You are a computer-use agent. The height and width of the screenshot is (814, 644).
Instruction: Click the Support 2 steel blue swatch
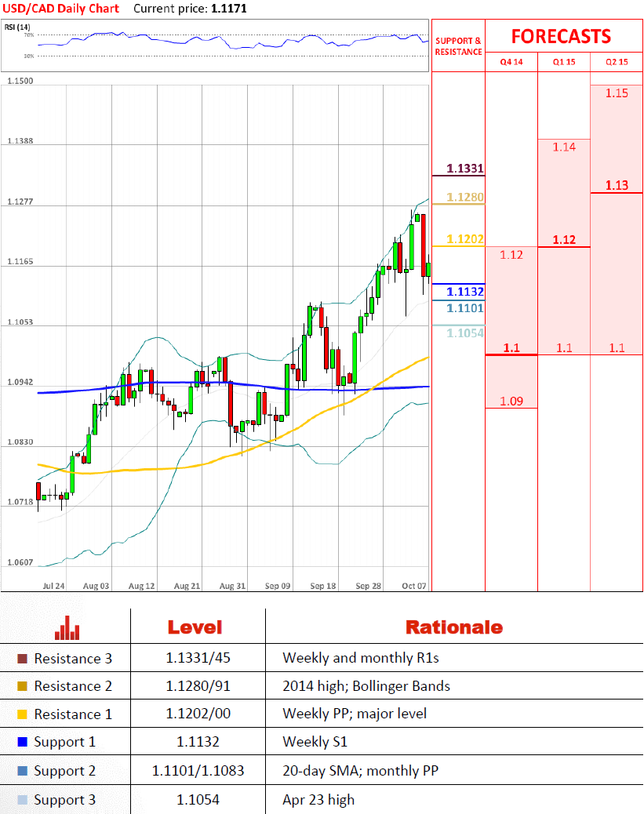click(22, 771)
